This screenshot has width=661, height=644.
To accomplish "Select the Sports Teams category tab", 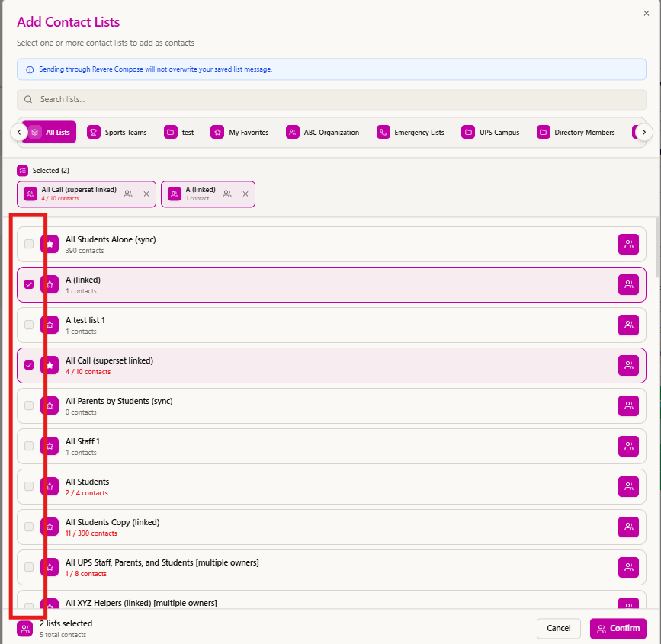I will point(117,133).
